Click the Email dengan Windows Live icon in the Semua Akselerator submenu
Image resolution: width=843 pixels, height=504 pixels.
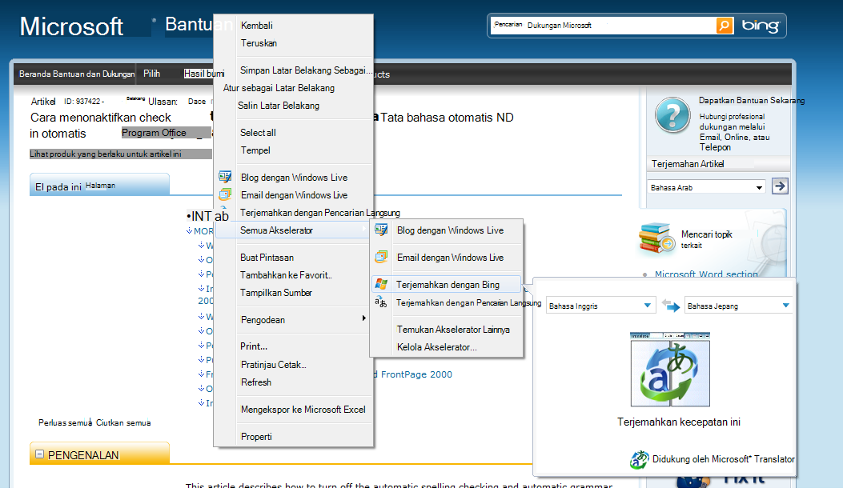[x=381, y=258]
